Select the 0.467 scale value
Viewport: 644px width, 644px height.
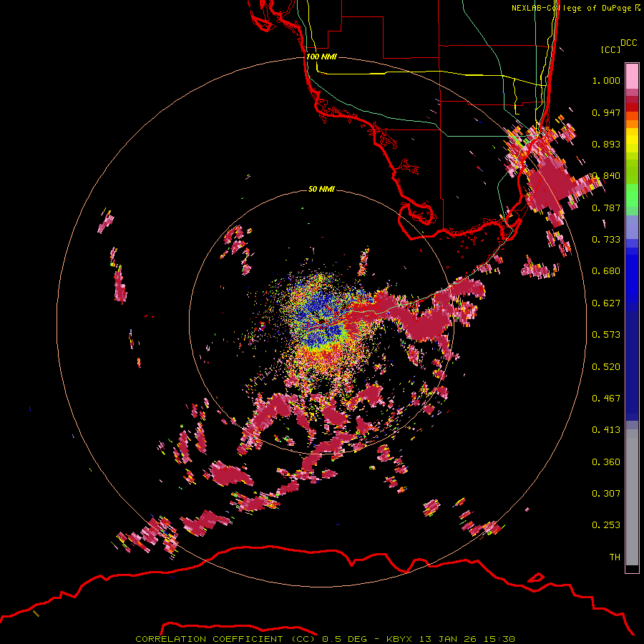pyautogui.click(x=606, y=399)
